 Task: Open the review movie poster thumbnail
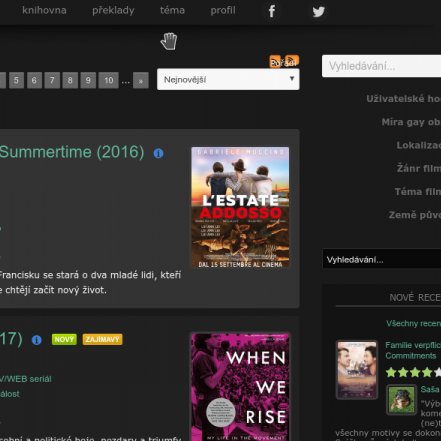(x=357, y=370)
